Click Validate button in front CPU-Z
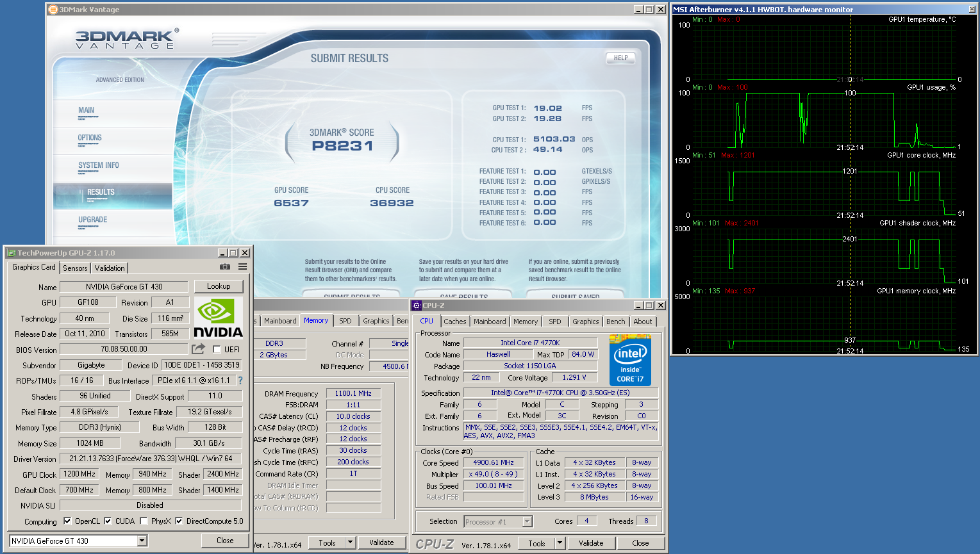 (591, 543)
